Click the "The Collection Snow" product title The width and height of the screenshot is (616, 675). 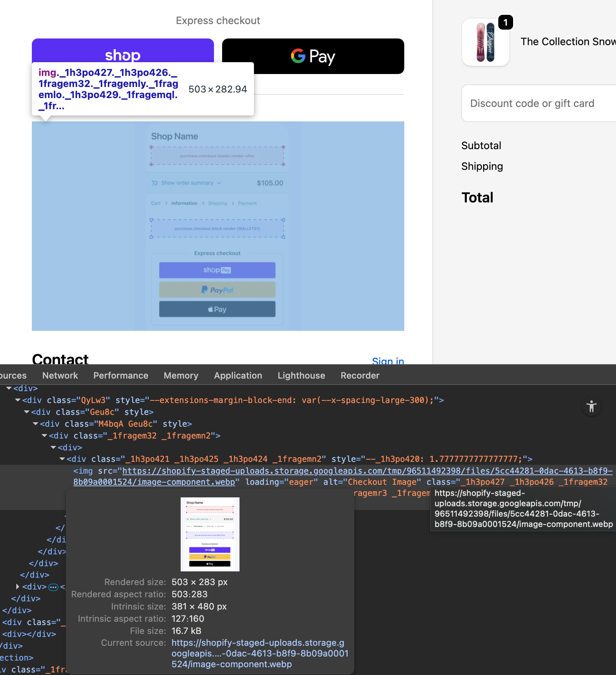(x=568, y=41)
